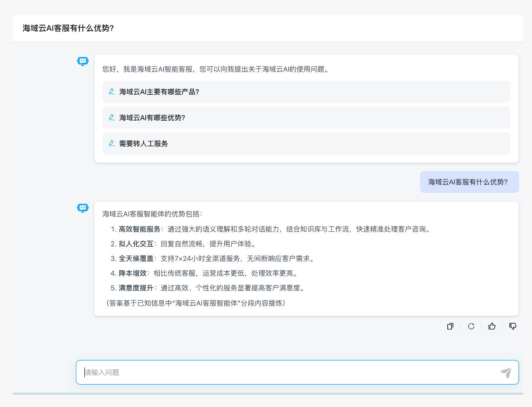
Task: Copy the AI answer with the copy icon
Action: pos(450,326)
